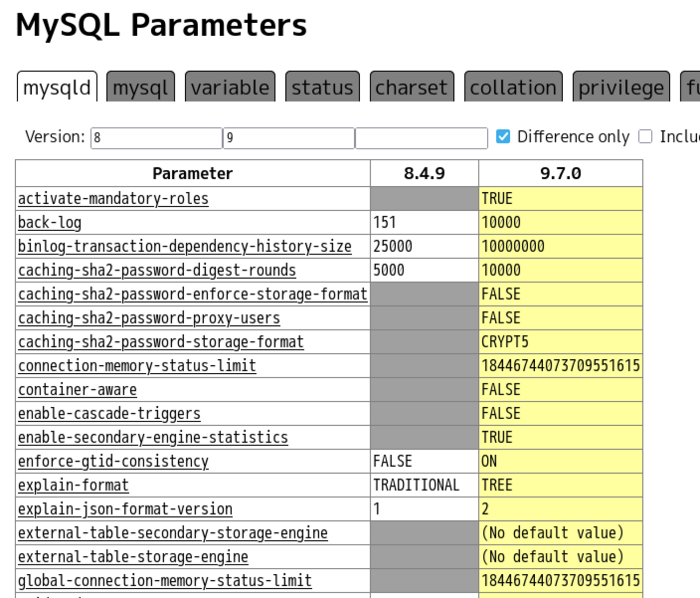Select FALSE for caching-sha2-password-proxy-users
This screenshot has width=700, height=598.
501,318
